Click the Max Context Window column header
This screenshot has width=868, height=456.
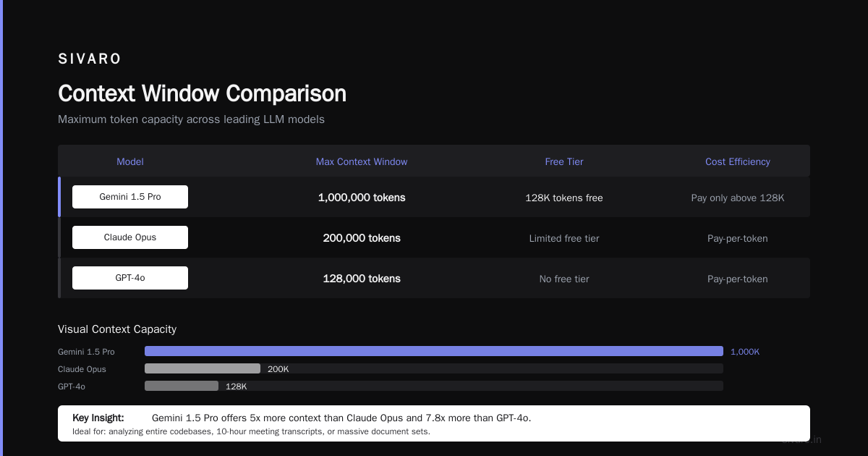click(x=362, y=162)
